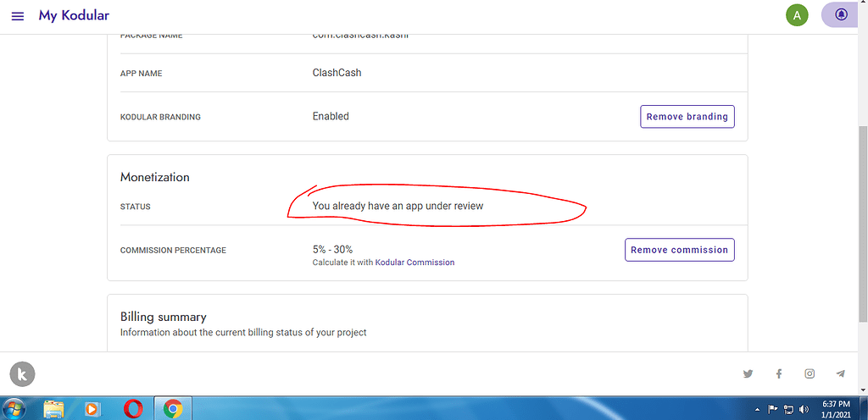Click the STATUS label

(135, 207)
